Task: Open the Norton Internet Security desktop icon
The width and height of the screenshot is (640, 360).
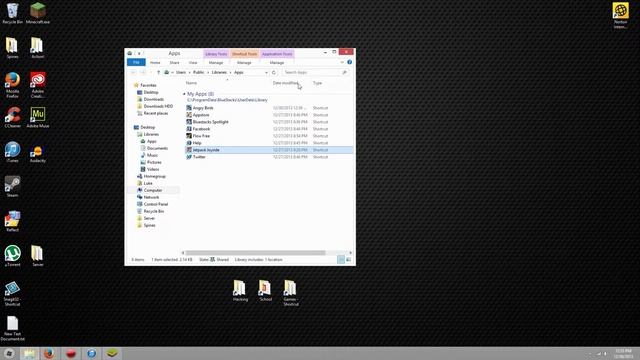Action: click(620, 16)
